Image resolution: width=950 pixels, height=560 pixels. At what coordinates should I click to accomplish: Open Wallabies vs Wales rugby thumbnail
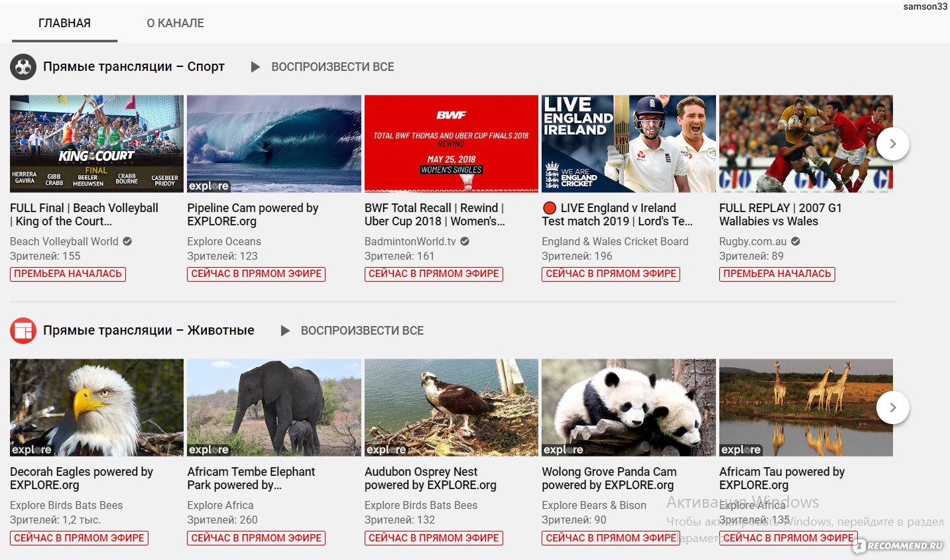(x=806, y=144)
